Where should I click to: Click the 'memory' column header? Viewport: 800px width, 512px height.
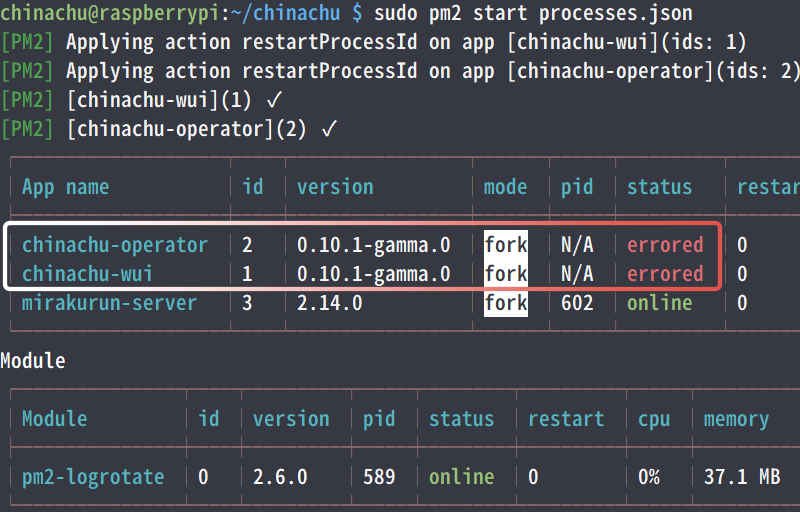[736, 420]
